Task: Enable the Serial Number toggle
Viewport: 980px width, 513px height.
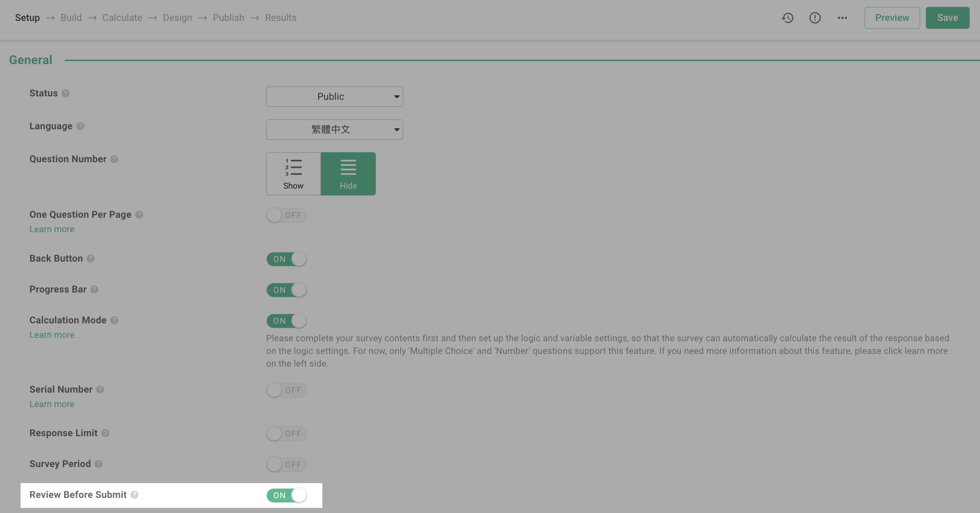Action: (286, 390)
